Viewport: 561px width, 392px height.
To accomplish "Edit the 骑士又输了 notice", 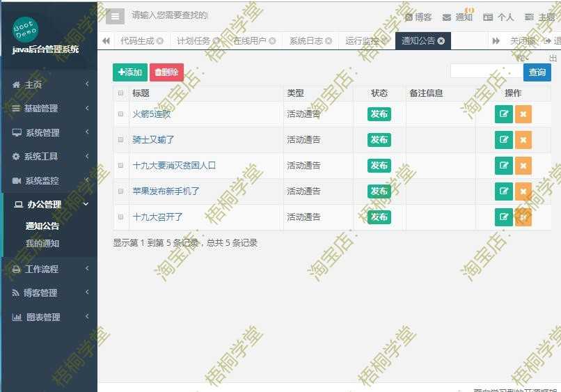I will pos(504,140).
